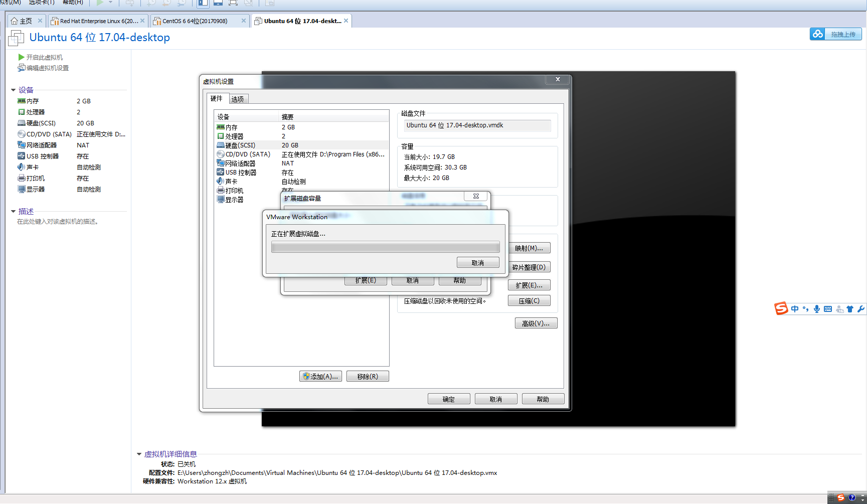Select 声卡 row in settings device list

tap(301, 182)
